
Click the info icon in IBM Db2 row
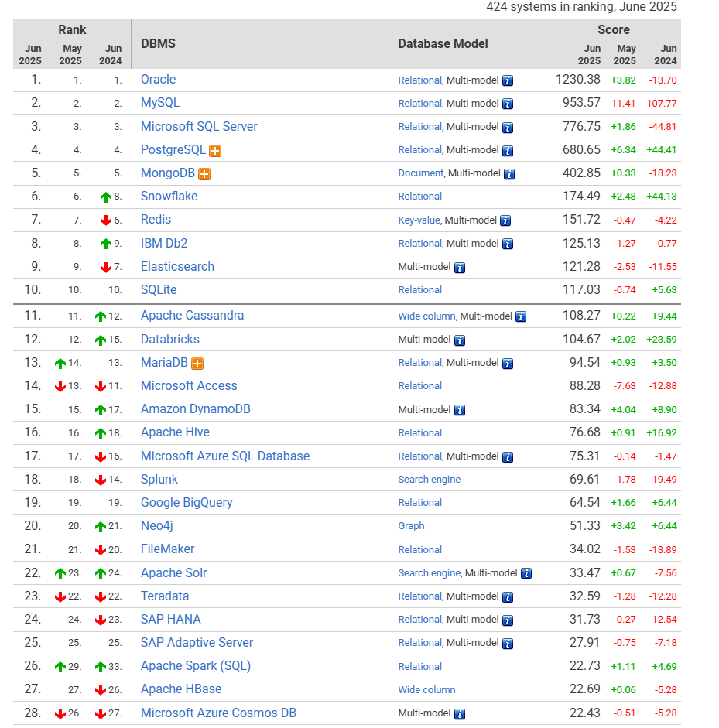[x=508, y=244]
